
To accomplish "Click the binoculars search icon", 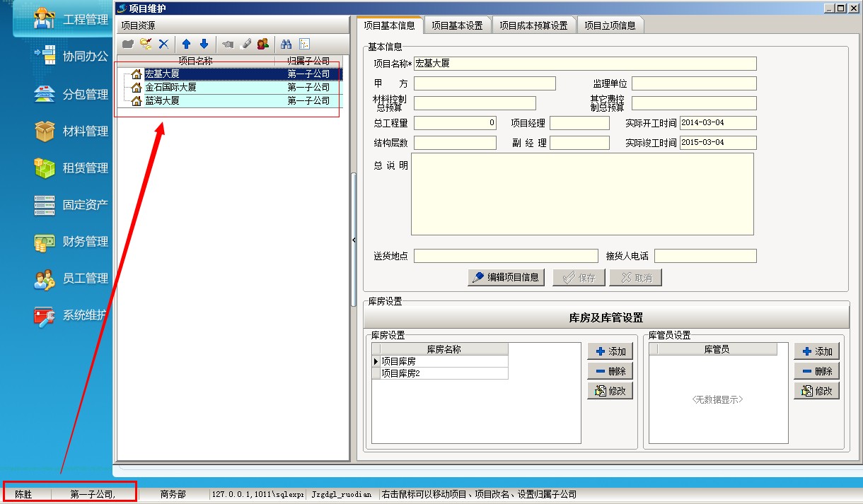I will 286,44.
